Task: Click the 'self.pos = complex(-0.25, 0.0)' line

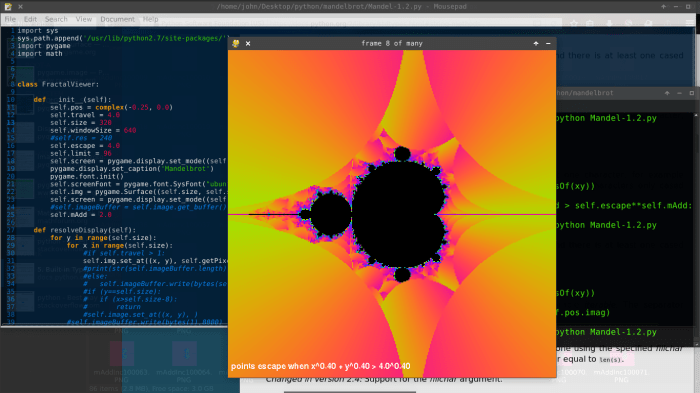Action: click(x=111, y=107)
